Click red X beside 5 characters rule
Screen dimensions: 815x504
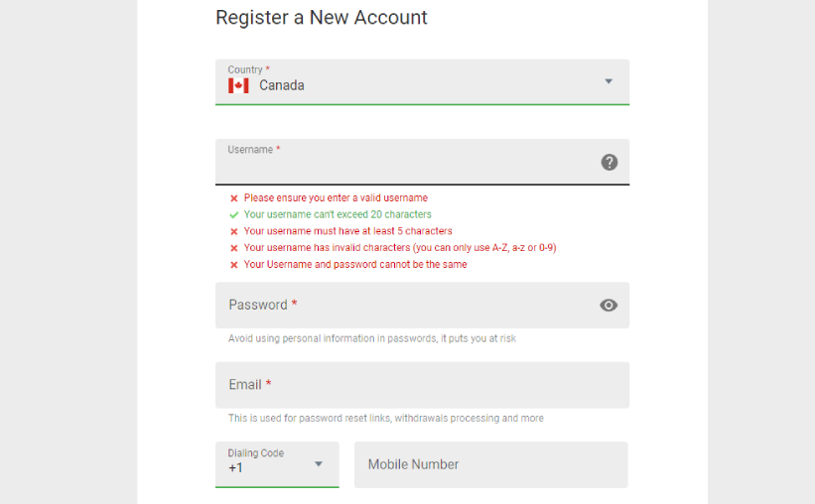coord(234,231)
